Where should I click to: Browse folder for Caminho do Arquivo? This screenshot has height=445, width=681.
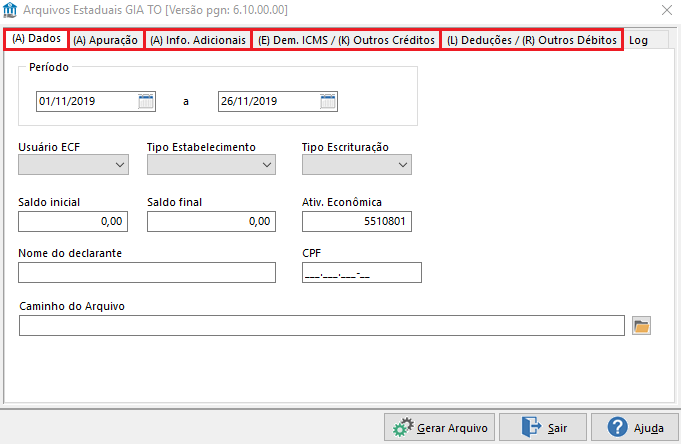(641, 326)
